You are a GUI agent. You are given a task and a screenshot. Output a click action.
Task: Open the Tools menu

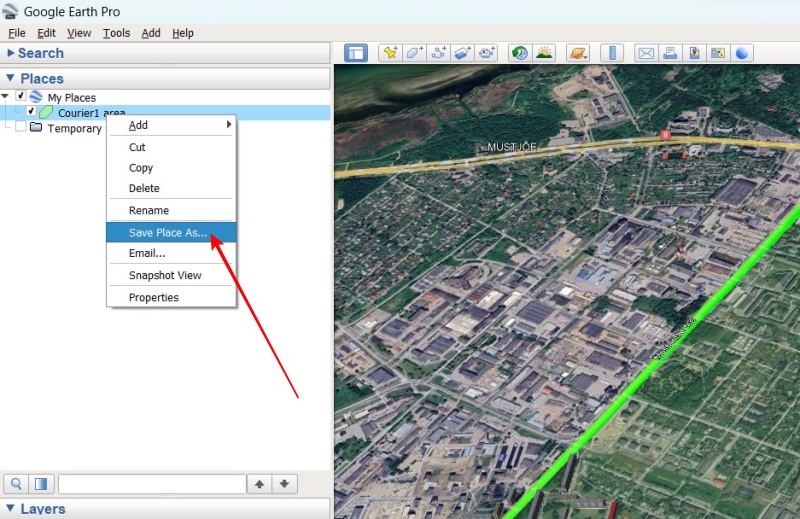coord(116,33)
